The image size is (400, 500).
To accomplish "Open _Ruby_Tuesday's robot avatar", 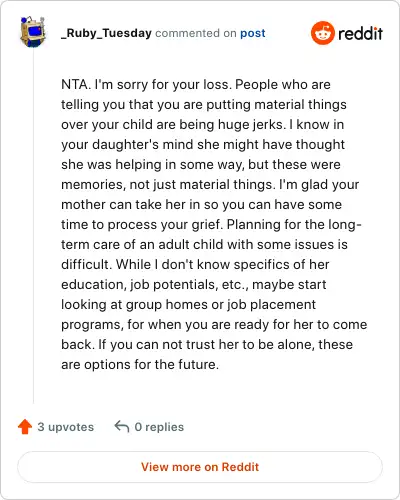I will (33, 32).
